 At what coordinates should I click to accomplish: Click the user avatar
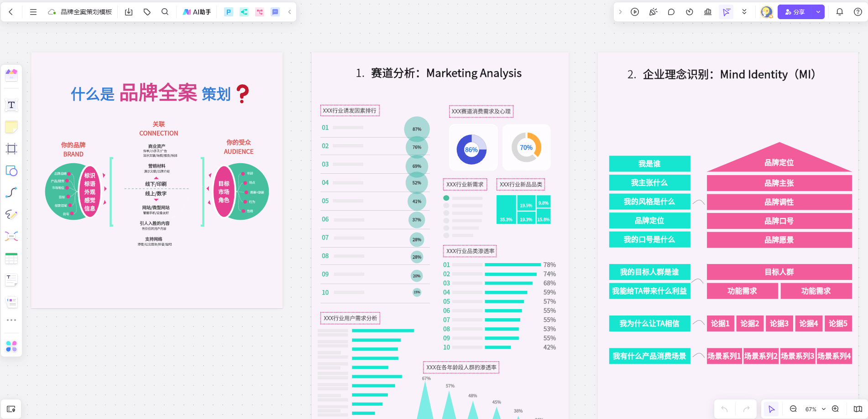tap(767, 12)
